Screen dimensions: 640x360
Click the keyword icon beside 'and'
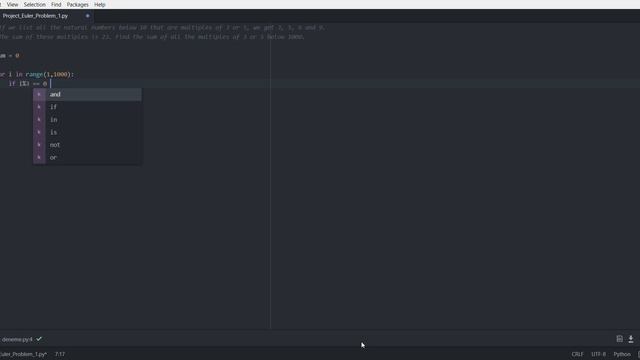(x=39, y=94)
